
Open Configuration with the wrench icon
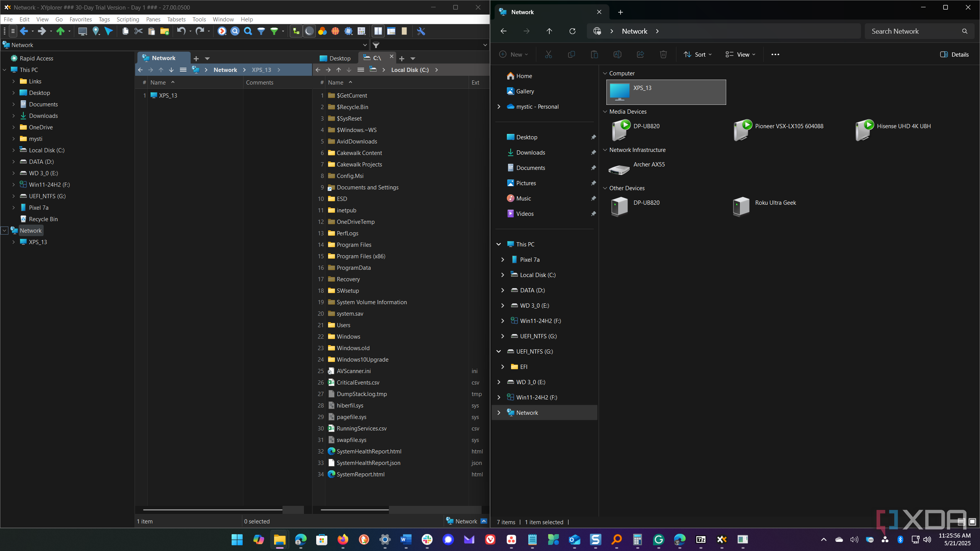(421, 31)
